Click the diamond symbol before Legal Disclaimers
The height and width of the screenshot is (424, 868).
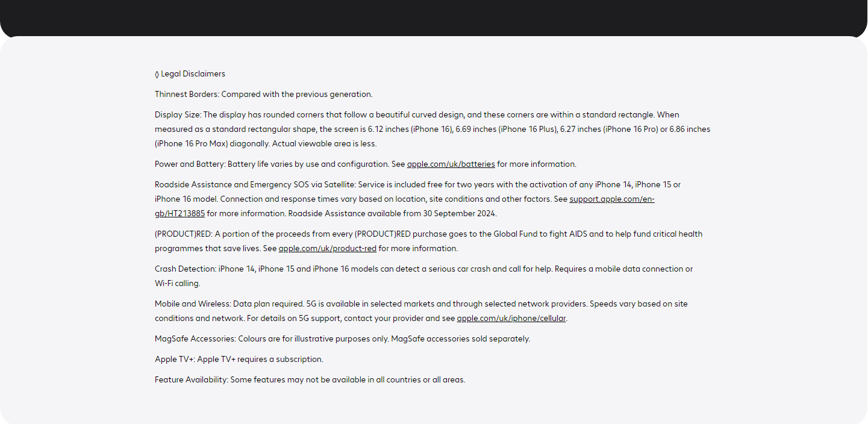(x=157, y=74)
